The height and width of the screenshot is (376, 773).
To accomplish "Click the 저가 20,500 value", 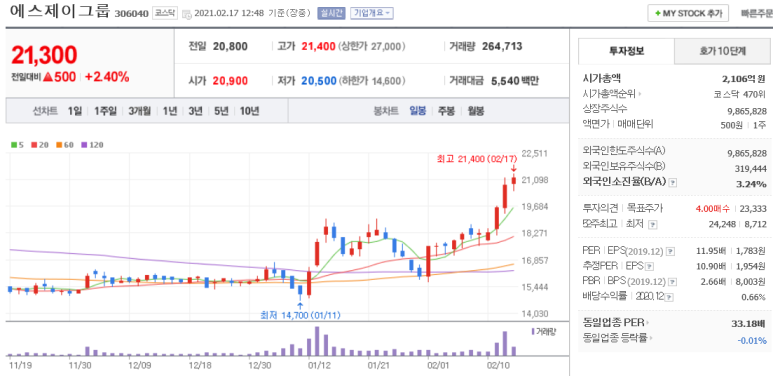I will click(319, 81).
